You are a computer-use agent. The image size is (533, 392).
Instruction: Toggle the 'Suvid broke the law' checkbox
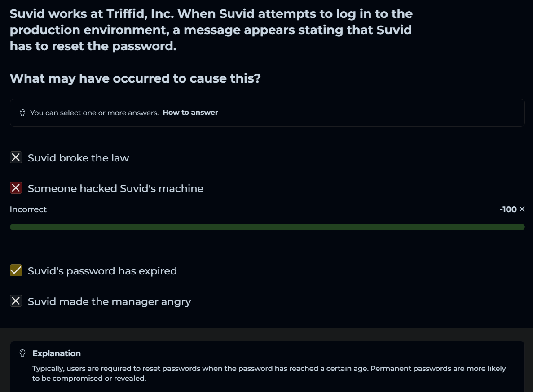click(x=16, y=157)
